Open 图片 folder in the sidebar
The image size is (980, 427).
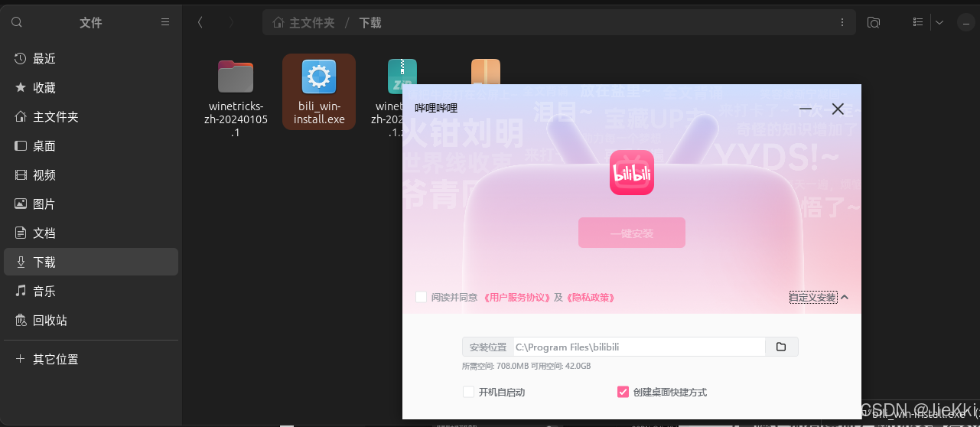tap(91, 204)
